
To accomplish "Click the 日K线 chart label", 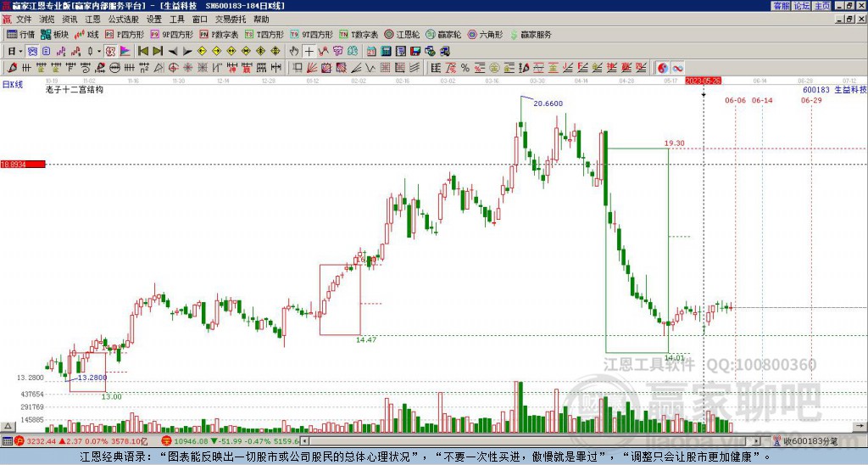I will [x=12, y=85].
